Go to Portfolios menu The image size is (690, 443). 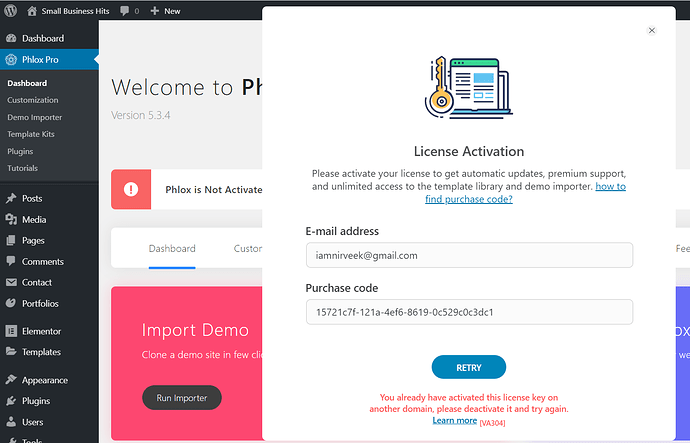point(40,303)
